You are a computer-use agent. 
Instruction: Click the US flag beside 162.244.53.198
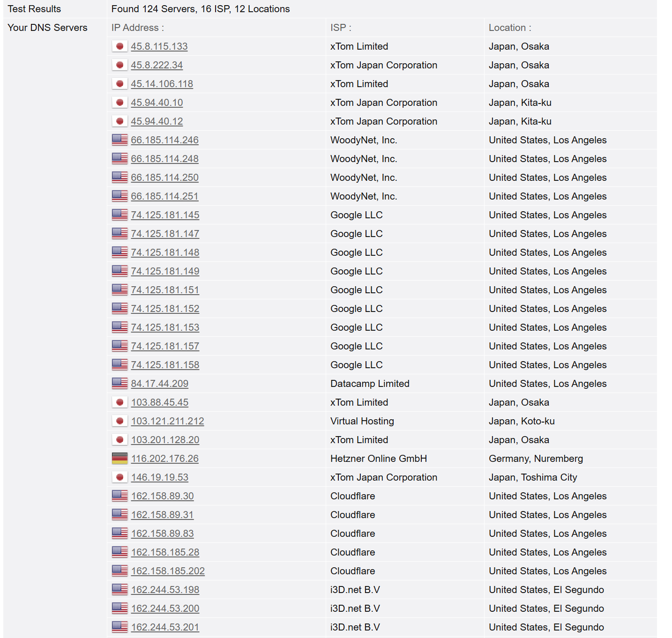(119, 590)
